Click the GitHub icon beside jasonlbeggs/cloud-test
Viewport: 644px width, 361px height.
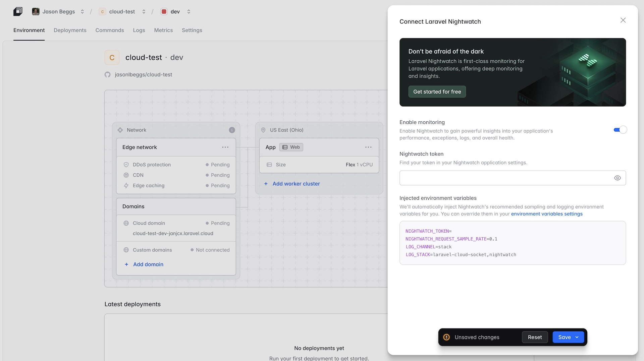point(107,74)
